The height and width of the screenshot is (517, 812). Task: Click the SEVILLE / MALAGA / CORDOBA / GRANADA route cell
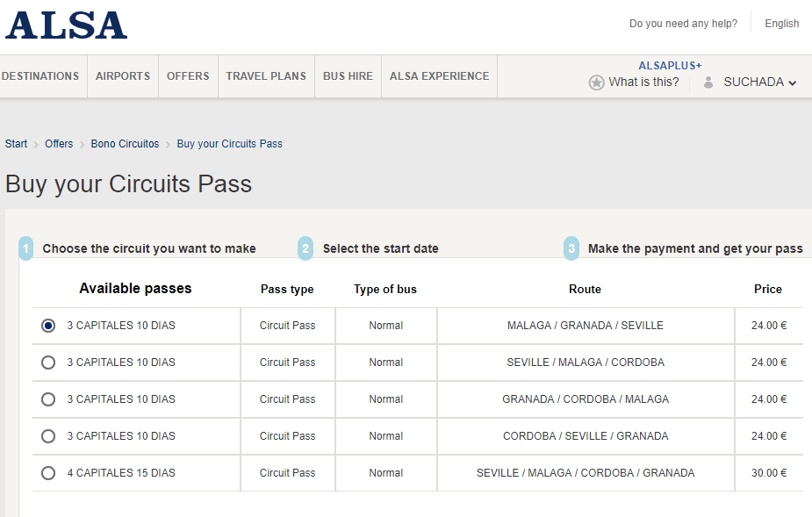pyautogui.click(x=586, y=473)
